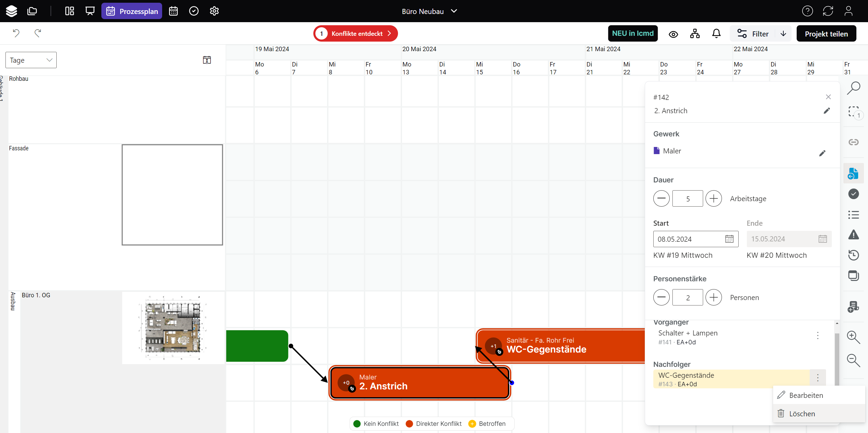Open the Tage time-scale dropdown

[x=31, y=60]
